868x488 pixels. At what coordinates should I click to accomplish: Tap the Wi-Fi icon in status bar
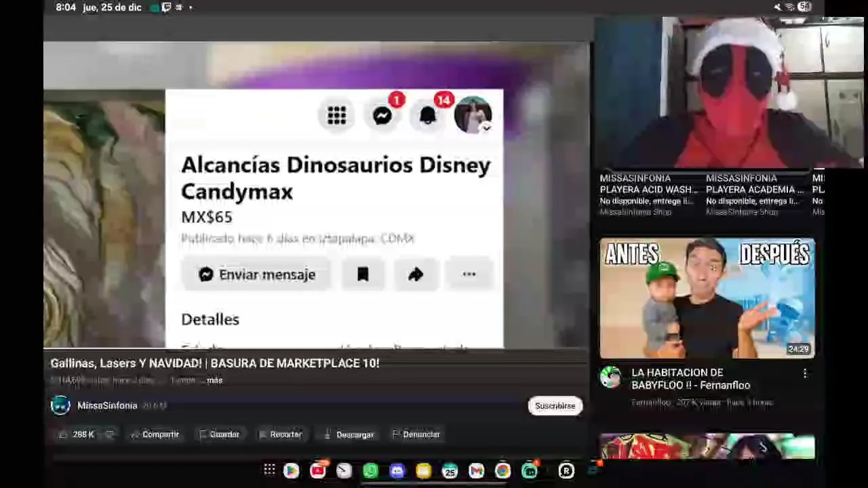click(790, 7)
